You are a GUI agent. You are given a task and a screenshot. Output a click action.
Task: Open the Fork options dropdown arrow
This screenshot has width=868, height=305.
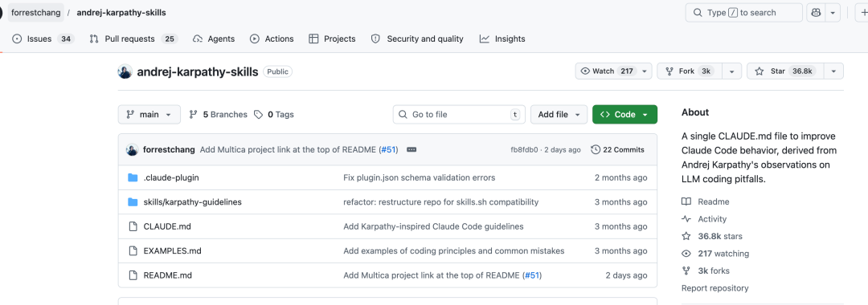click(x=732, y=71)
